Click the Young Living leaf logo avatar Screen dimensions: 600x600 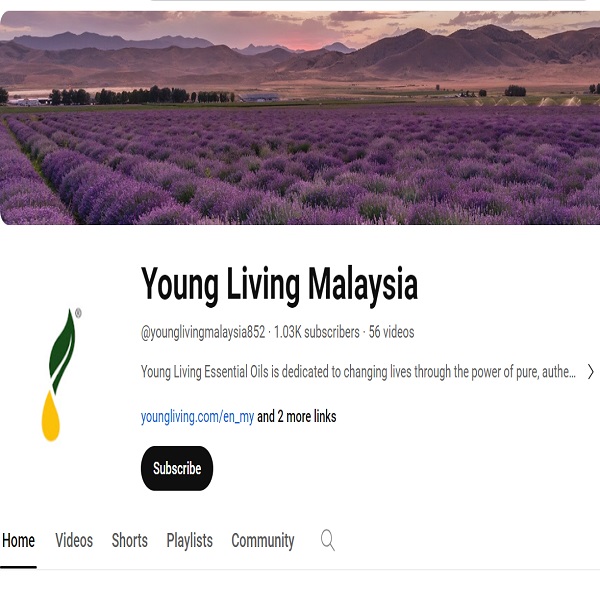61,375
